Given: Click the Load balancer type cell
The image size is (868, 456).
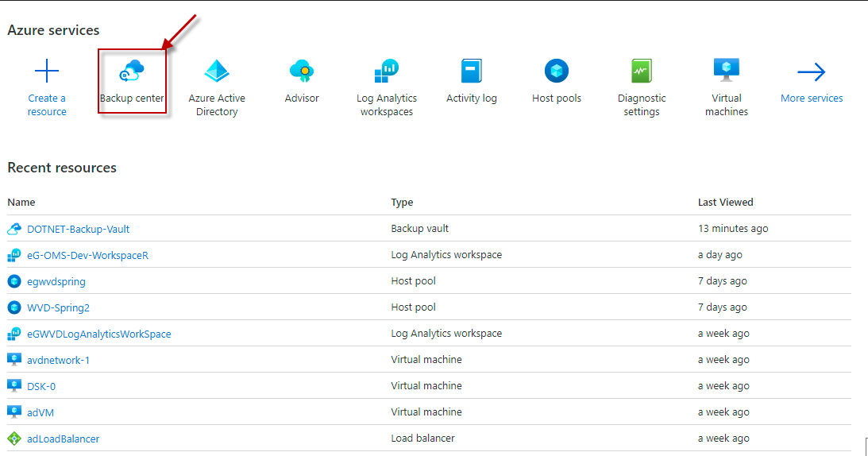Looking at the screenshot, I should coord(422,438).
